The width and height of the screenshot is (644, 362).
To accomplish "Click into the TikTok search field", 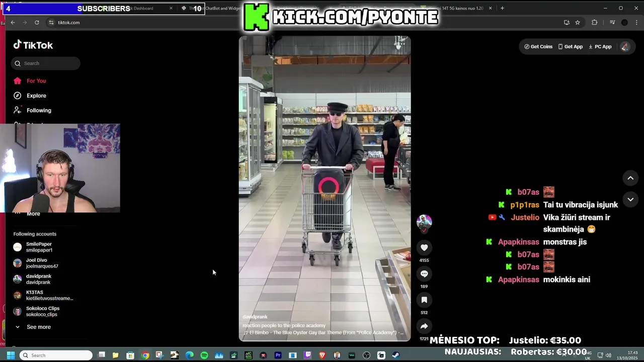I will (45, 63).
